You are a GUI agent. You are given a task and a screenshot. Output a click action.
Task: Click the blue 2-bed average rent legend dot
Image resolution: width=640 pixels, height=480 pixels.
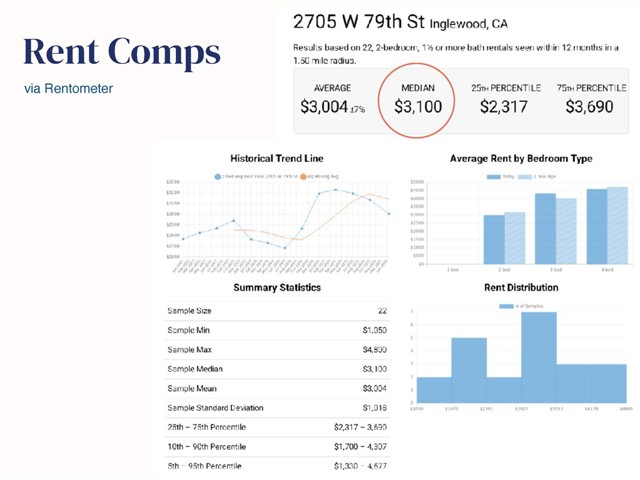(218, 176)
